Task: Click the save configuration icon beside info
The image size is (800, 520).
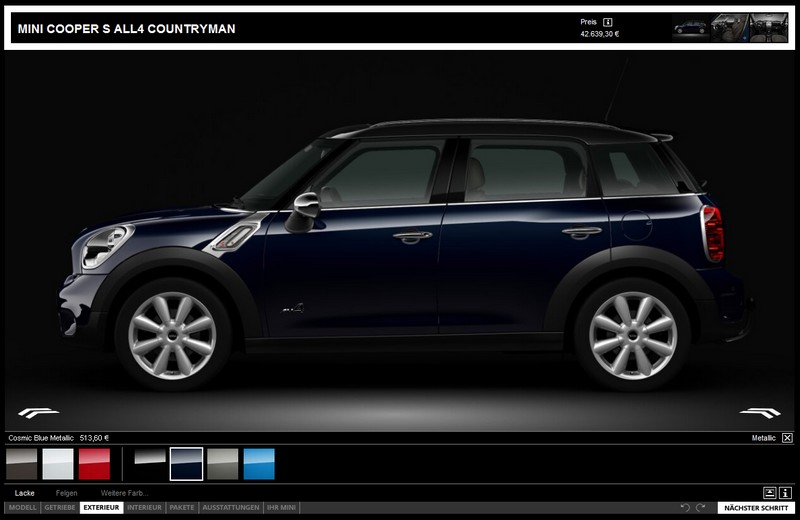Action: (770, 492)
